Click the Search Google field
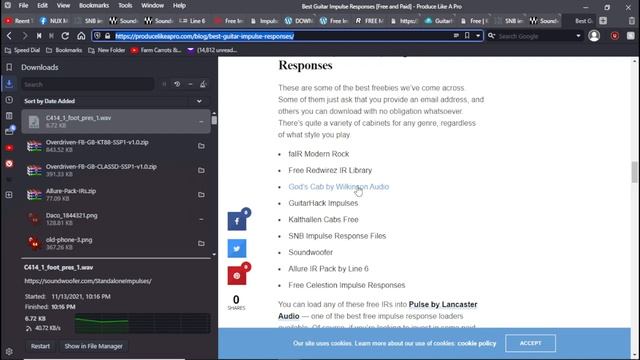This screenshot has height=360, width=640. click(x=535, y=36)
